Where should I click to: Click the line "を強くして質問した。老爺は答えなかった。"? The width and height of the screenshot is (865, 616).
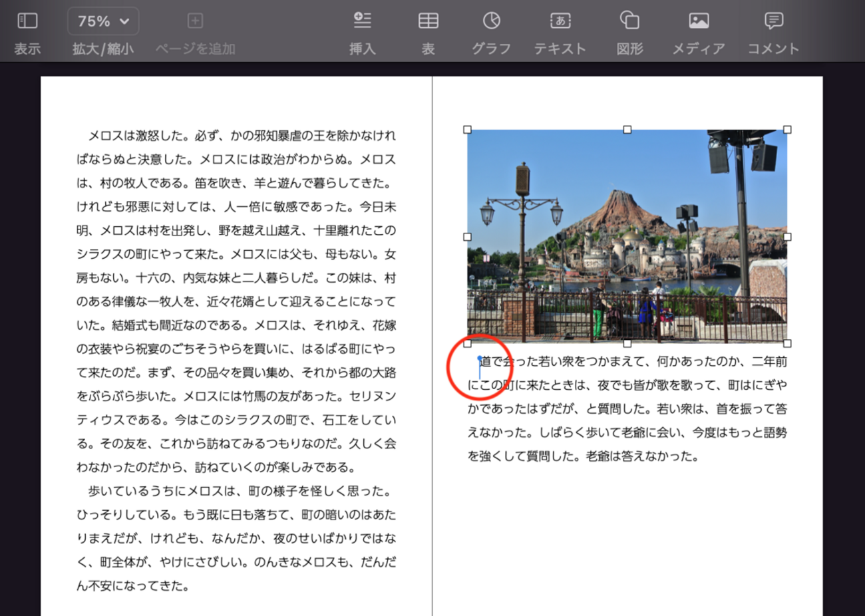584,456
